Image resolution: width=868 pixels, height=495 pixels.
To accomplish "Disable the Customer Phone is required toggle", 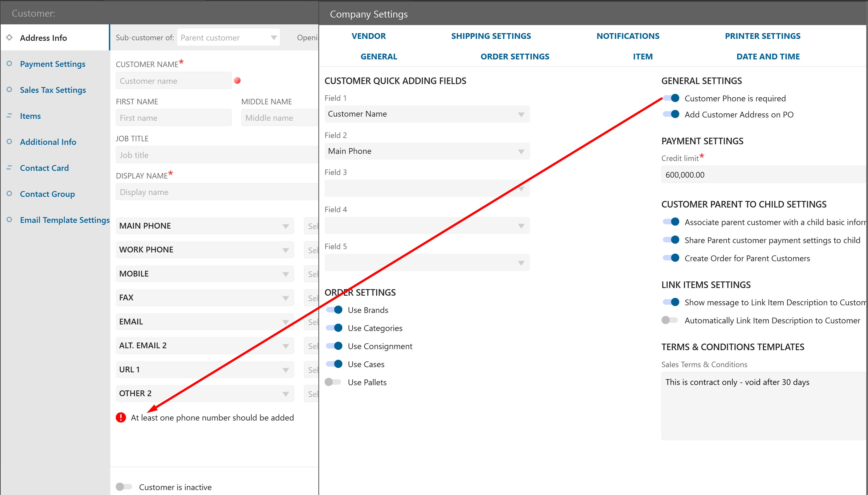I will tap(671, 98).
